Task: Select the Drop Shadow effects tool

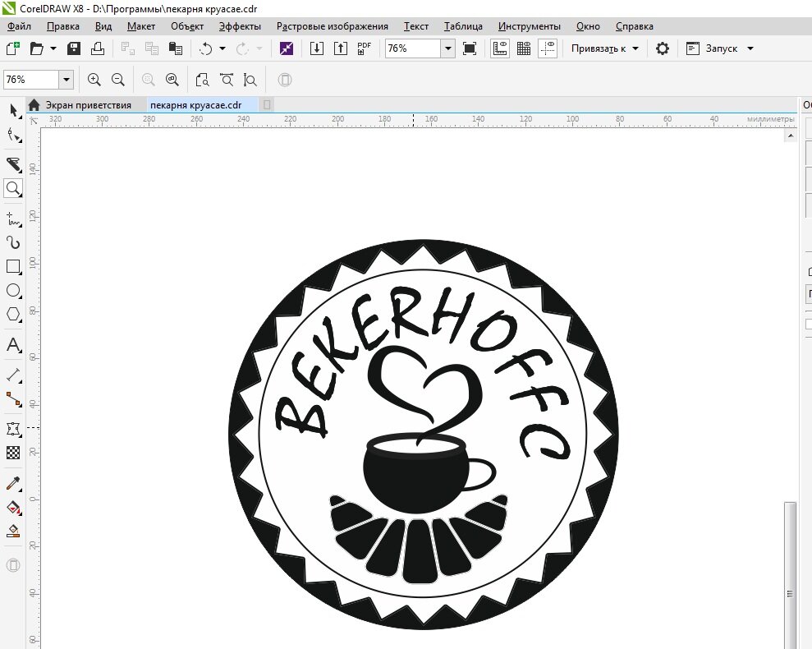Action: 13,429
